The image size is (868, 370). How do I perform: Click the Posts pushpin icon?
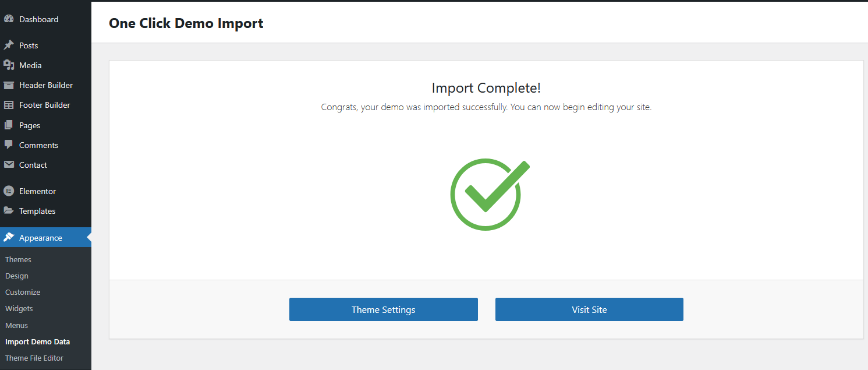(9, 45)
